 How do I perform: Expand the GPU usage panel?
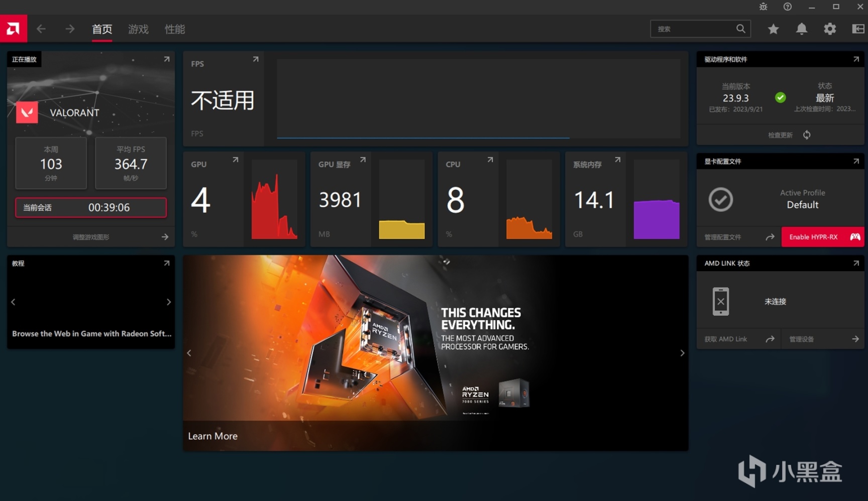coord(236,160)
